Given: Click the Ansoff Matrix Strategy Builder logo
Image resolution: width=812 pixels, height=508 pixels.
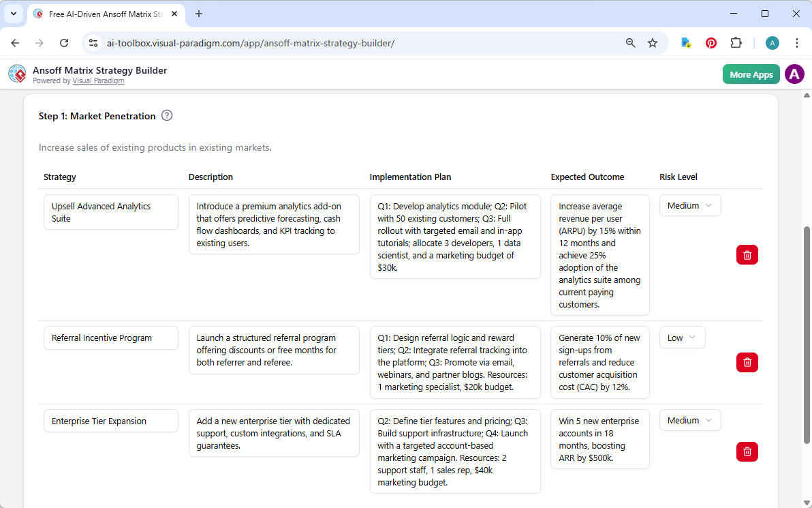Looking at the screenshot, I should [17, 74].
